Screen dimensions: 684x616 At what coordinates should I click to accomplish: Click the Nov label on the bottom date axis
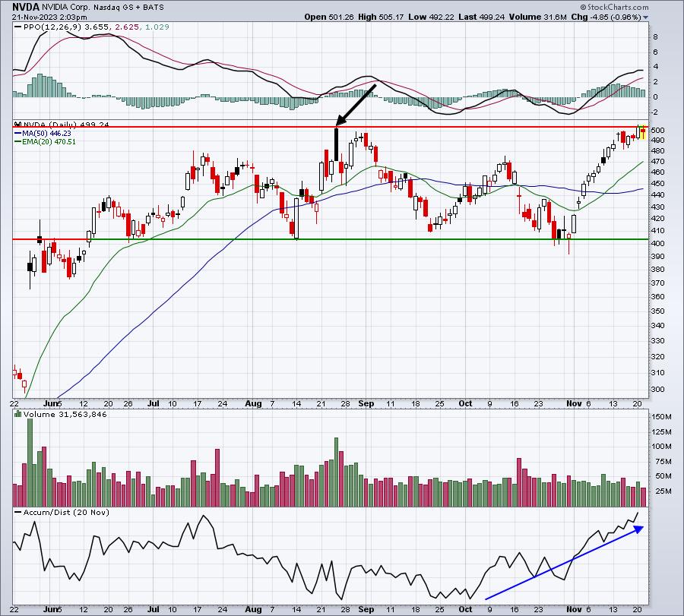(x=574, y=609)
